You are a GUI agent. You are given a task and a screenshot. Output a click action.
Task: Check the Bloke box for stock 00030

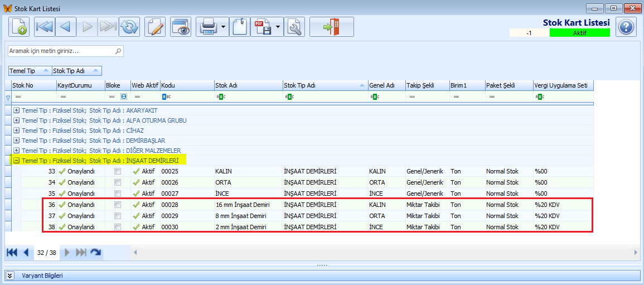pos(118,226)
